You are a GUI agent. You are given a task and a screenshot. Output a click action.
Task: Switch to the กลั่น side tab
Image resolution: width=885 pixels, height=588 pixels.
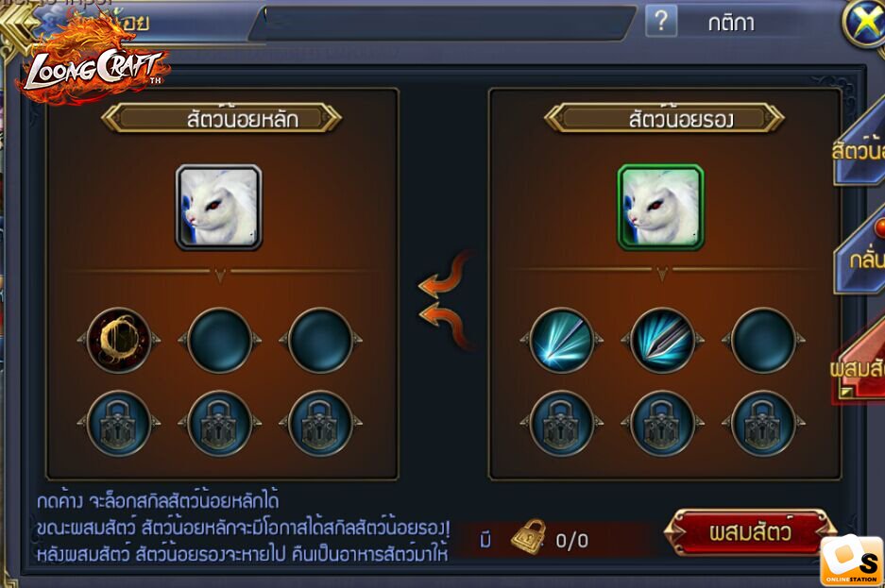pos(860,257)
